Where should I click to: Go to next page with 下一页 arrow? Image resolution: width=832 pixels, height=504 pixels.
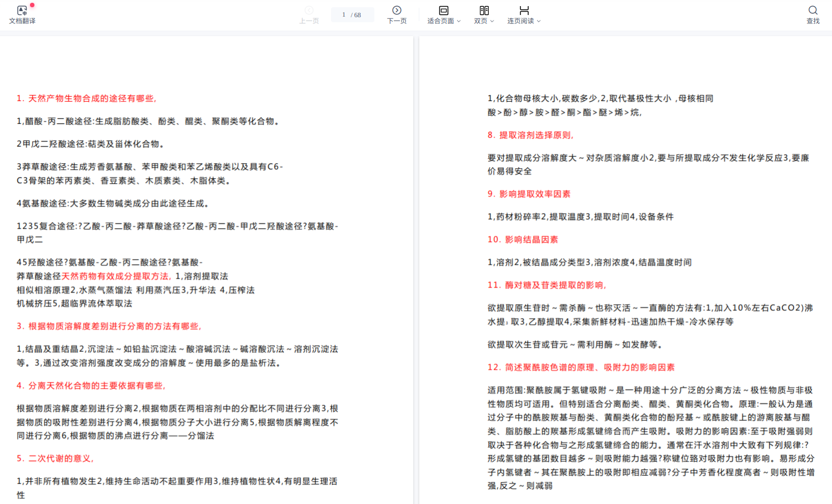click(397, 10)
